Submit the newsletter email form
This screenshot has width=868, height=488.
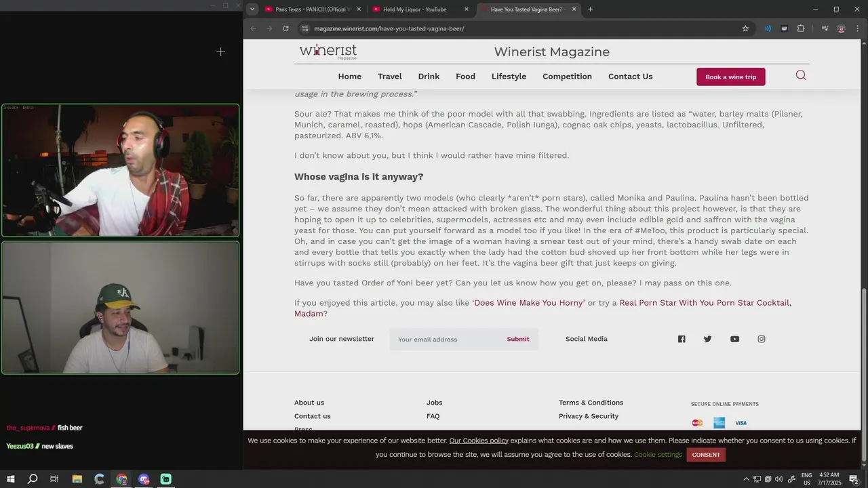point(518,339)
